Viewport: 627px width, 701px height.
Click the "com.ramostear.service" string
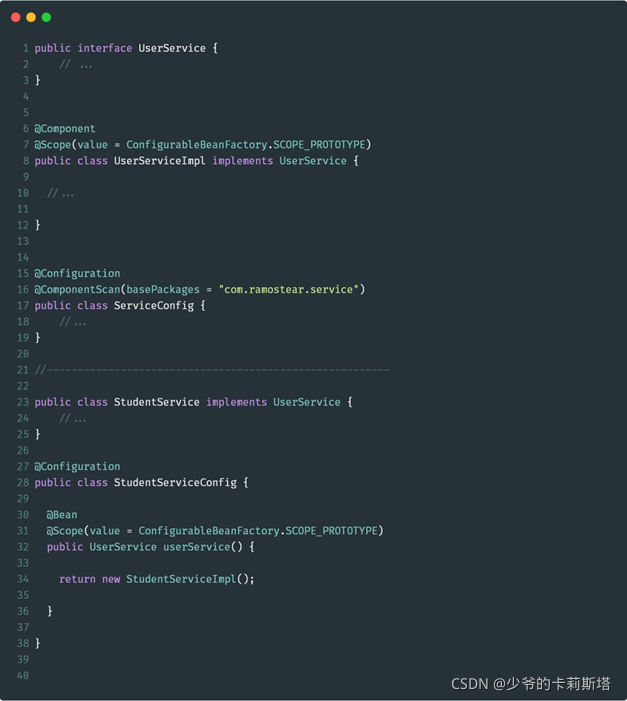[288, 290]
